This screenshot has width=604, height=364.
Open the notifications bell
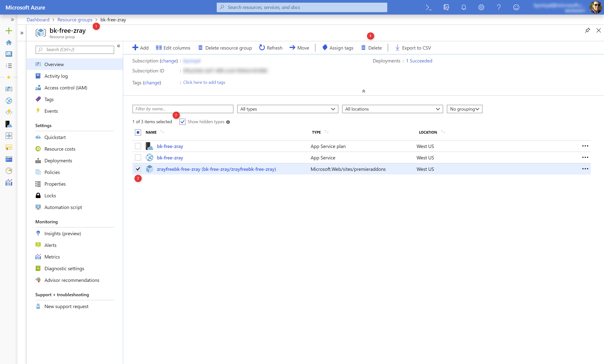(464, 7)
